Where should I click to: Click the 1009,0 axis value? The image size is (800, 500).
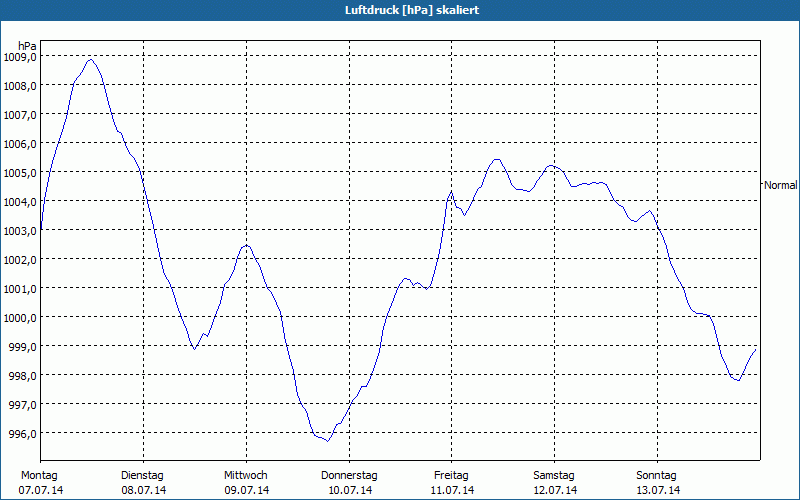20,57
